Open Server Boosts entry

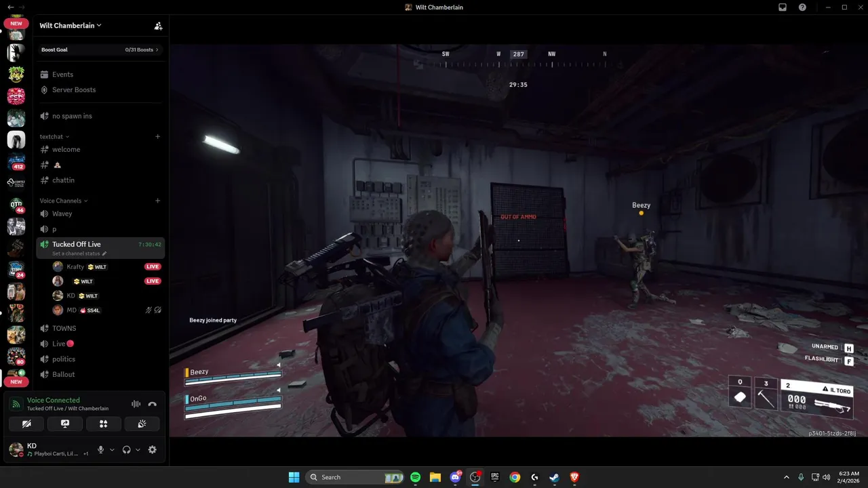click(x=100, y=89)
